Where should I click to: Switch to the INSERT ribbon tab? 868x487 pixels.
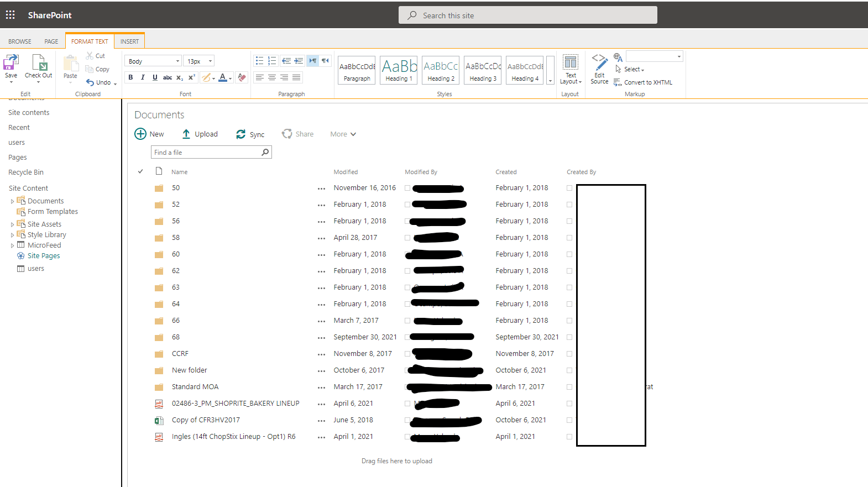(x=130, y=41)
